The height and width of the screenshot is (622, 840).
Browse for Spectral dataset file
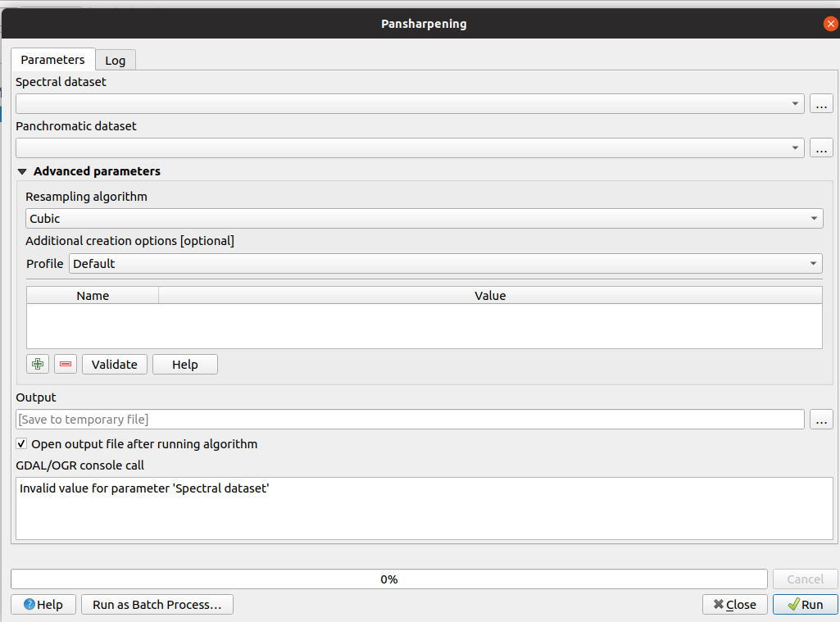[821, 104]
